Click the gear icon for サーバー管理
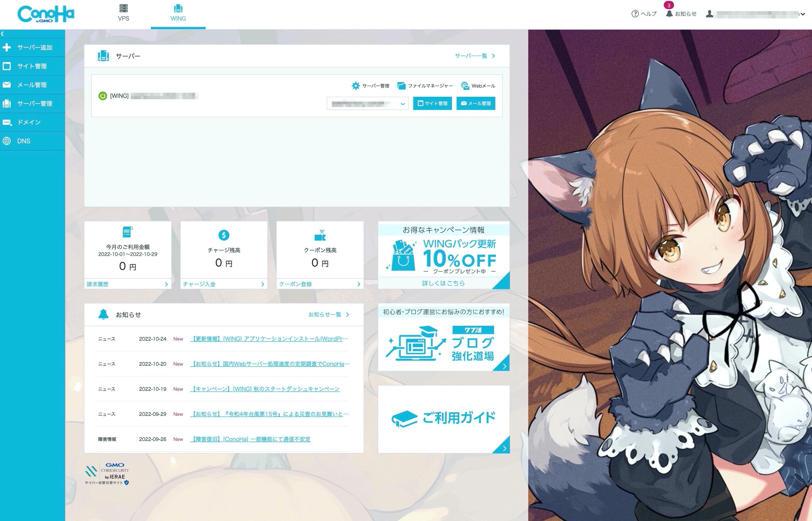This screenshot has height=521, width=812. coord(356,86)
